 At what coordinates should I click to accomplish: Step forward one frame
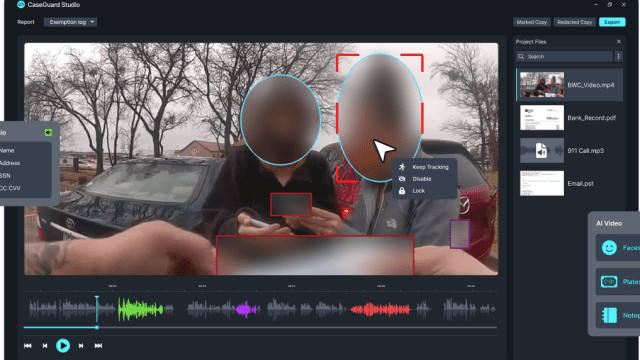(81, 346)
